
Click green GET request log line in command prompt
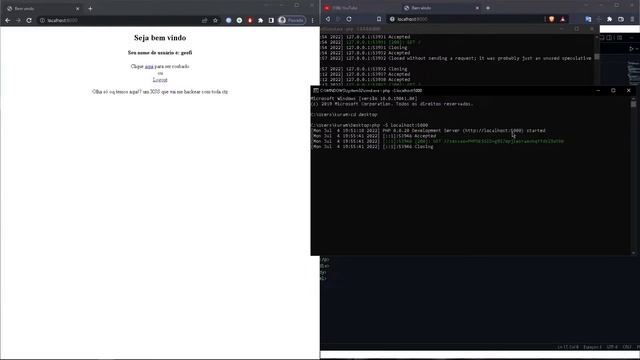[437, 141]
